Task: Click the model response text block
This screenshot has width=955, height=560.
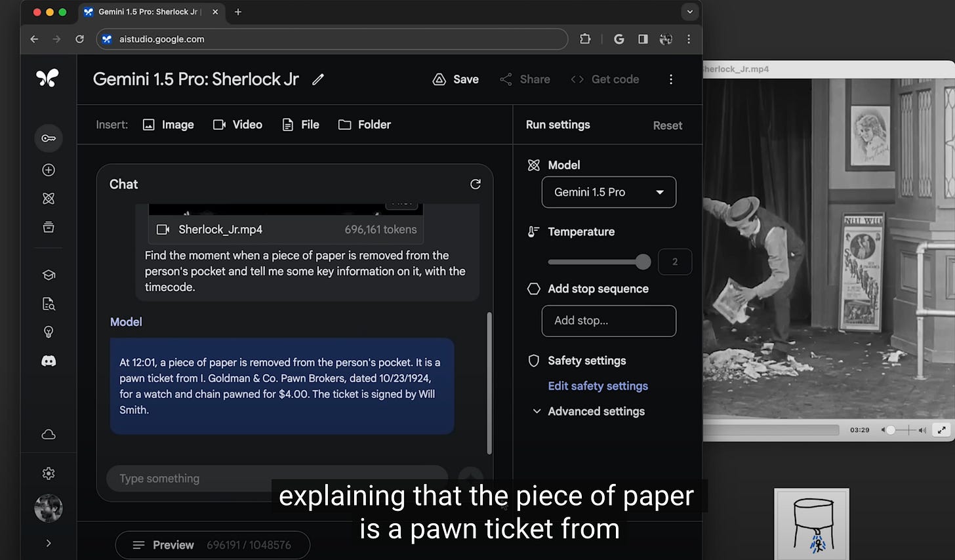Action: 282,386
